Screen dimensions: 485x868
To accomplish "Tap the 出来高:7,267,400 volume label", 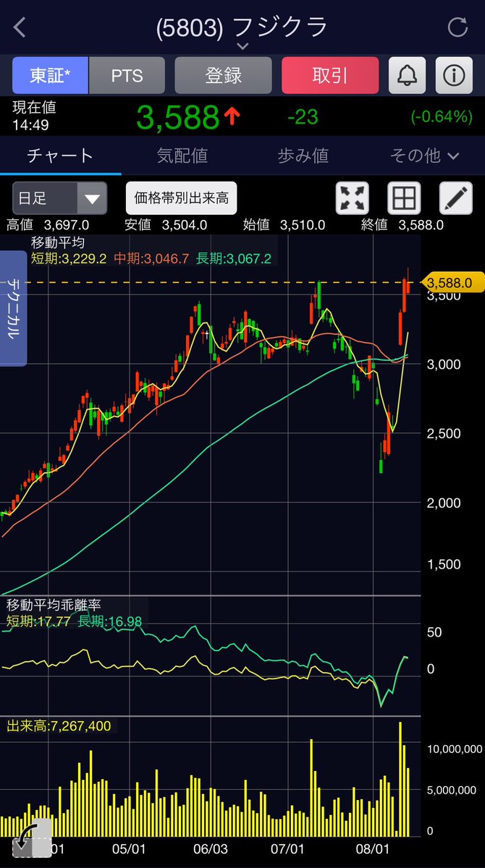I will click(x=59, y=726).
